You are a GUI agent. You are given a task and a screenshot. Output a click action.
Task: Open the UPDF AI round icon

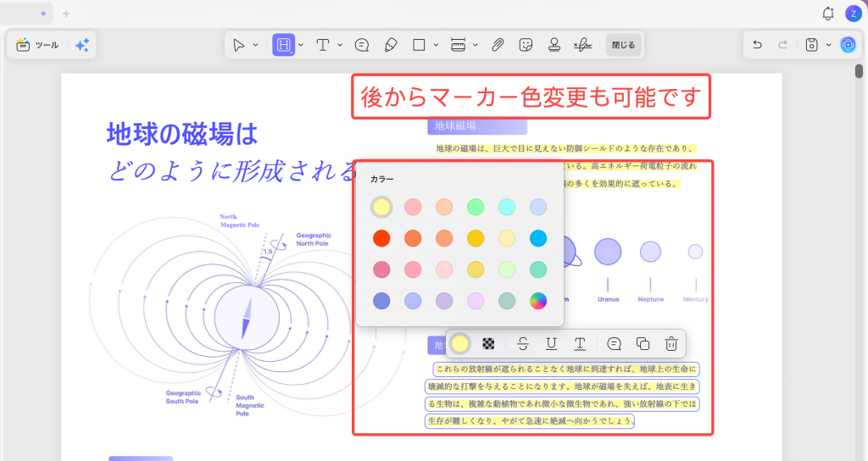848,45
